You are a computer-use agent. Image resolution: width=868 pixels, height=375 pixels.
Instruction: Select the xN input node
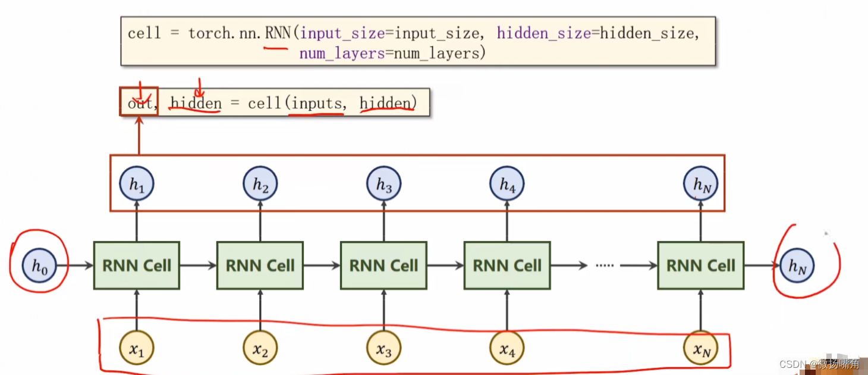click(x=701, y=348)
